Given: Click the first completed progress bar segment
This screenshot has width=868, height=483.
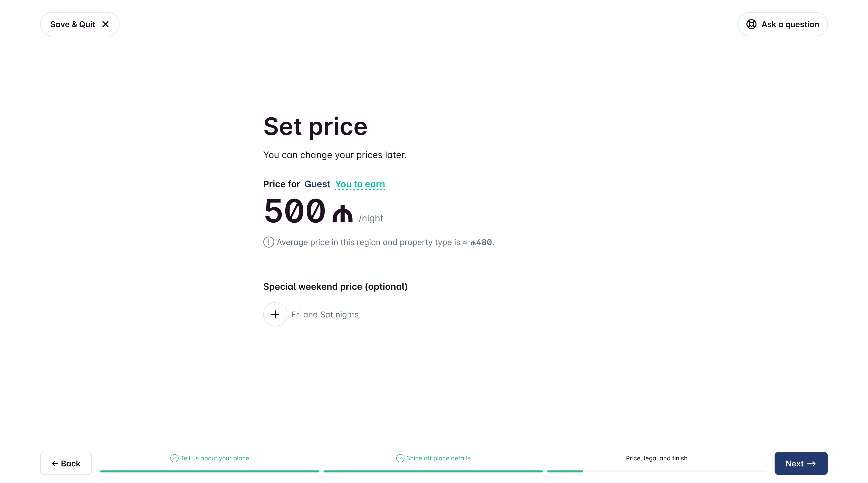Looking at the screenshot, I should [209, 471].
